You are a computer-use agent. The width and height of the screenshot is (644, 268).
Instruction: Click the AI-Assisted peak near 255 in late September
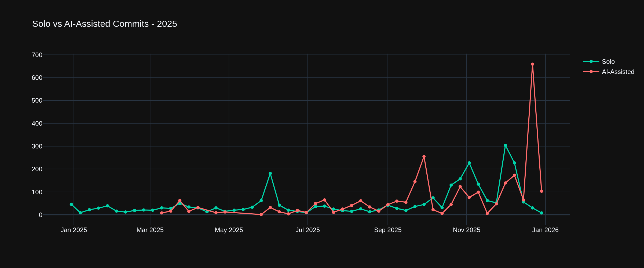click(x=424, y=157)
